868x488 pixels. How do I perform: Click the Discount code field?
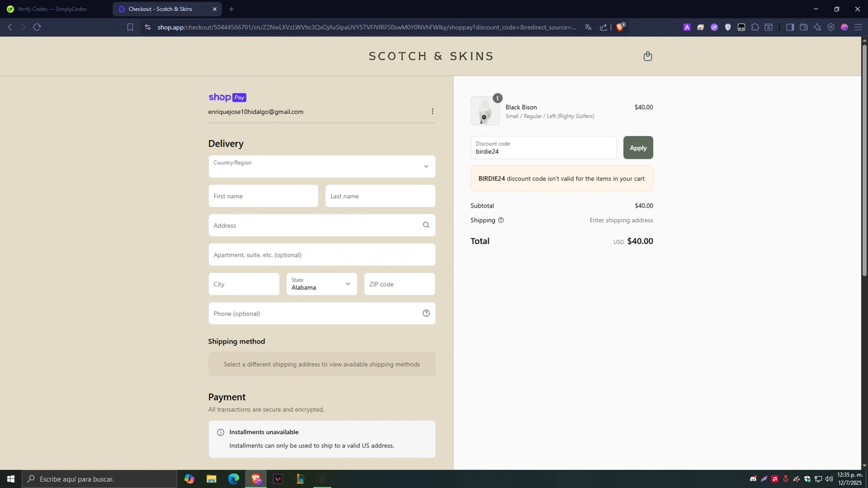pyautogui.click(x=543, y=147)
